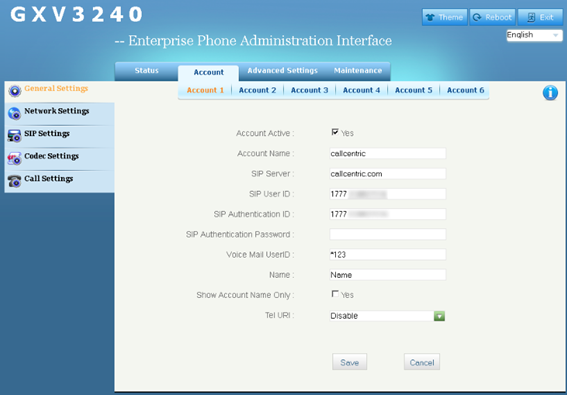Click the Name input field
This screenshot has height=395, width=567.
[x=388, y=275]
